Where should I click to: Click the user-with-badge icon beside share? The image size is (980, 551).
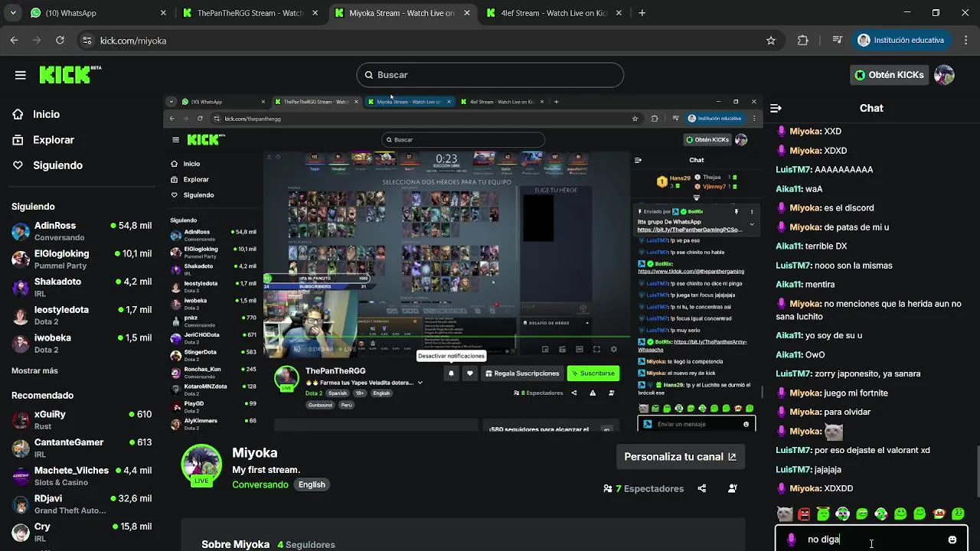tap(733, 488)
